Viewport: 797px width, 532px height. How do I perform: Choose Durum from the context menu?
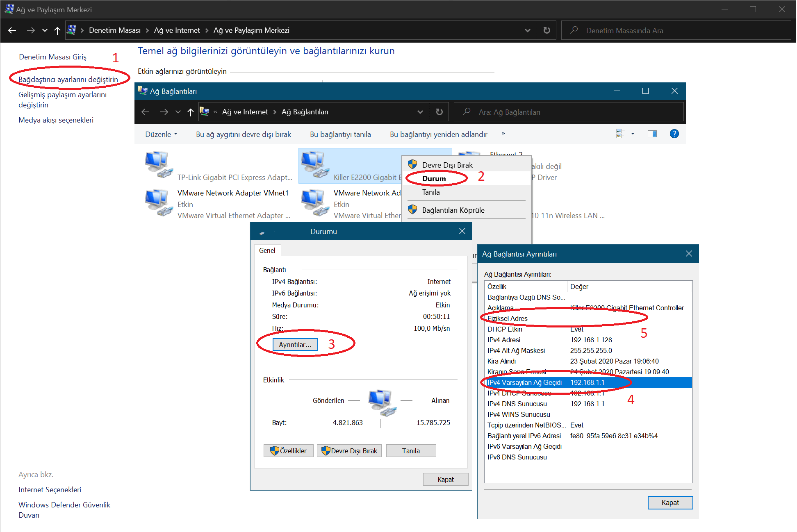click(x=434, y=178)
